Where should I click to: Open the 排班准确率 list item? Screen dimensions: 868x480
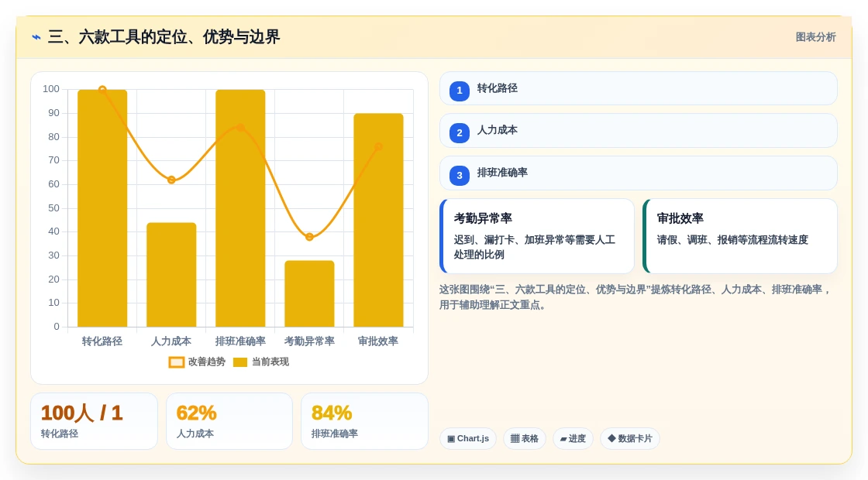coord(639,173)
